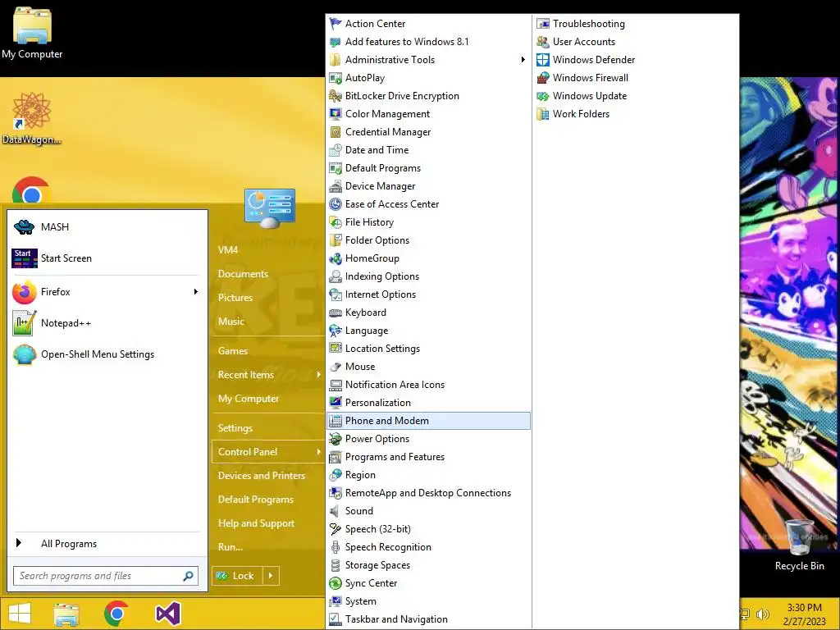
Task: Click the Sound speaker icon
Action: tap(336, 511)
